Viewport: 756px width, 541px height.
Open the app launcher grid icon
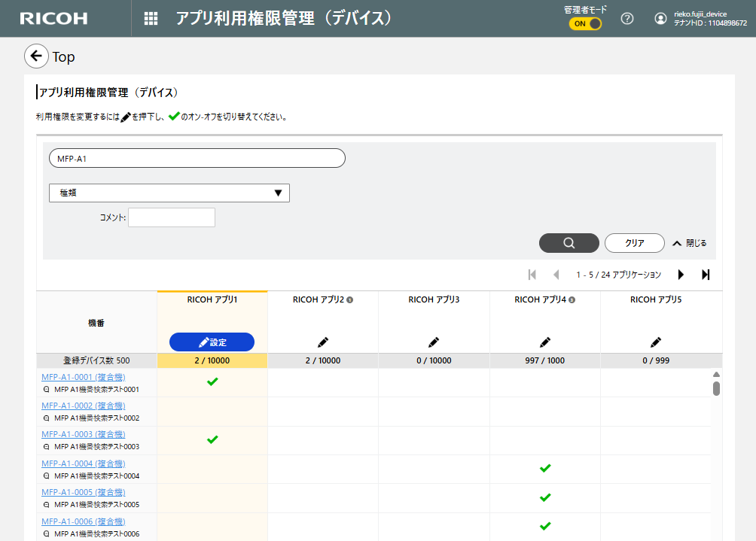point(151,19)
